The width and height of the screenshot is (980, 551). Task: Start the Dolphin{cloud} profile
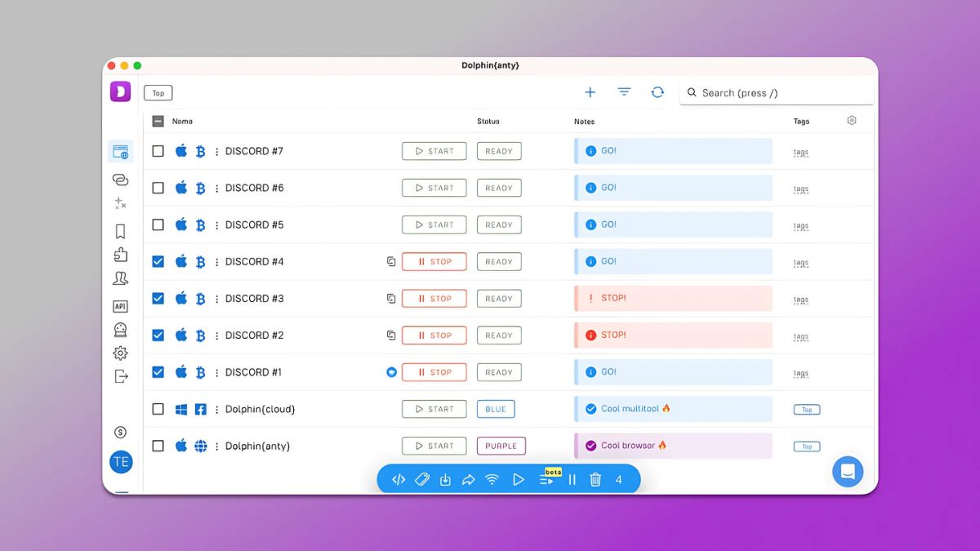pyautogui.click(x=434, y=409)
